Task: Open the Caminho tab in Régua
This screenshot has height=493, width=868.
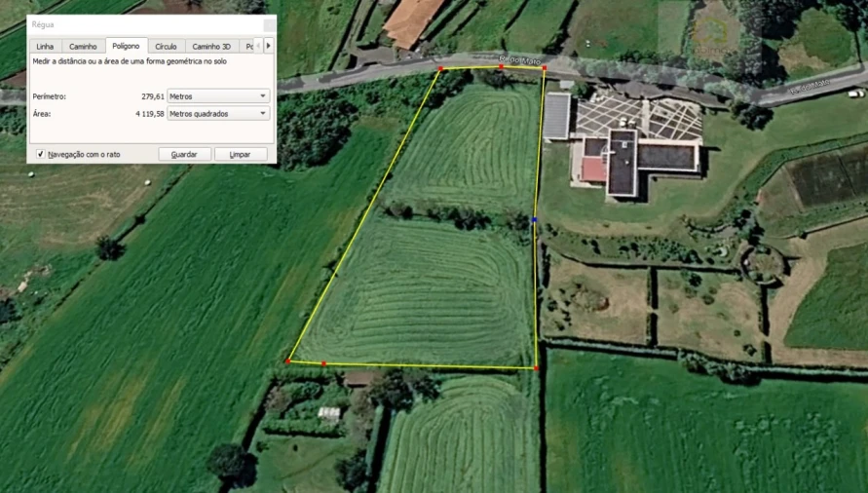Action: [83, 47]
